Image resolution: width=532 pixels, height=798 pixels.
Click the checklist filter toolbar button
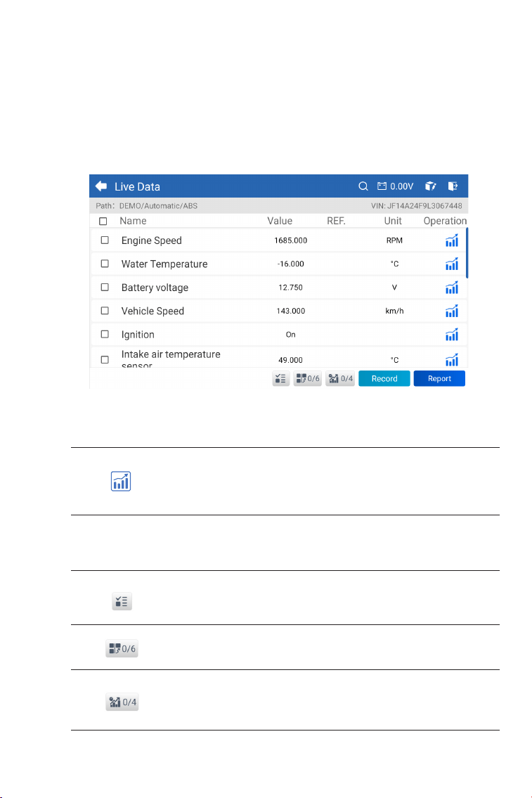(x=280, y=379)
